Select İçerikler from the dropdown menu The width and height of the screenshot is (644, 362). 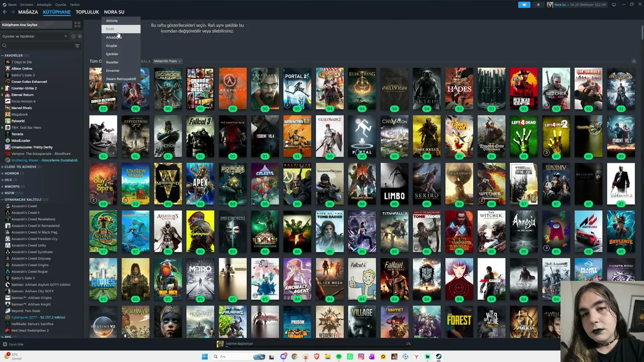point(121,54)
